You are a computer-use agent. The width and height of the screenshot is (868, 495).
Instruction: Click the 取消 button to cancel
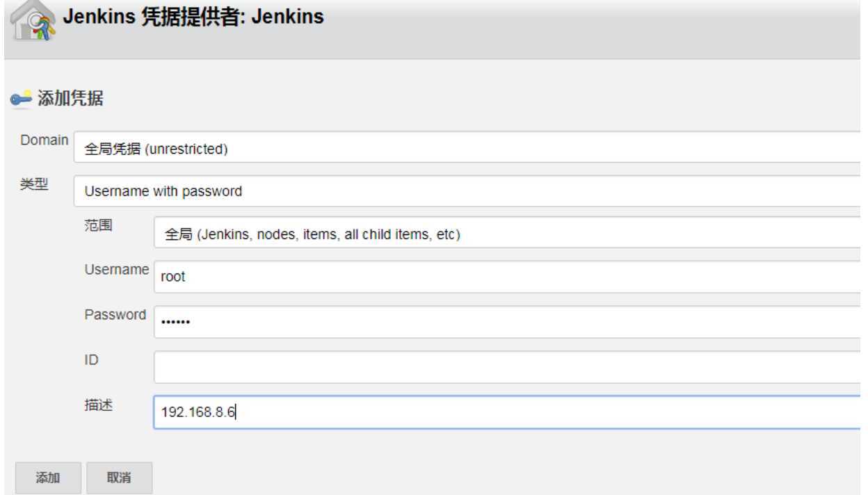119,478
